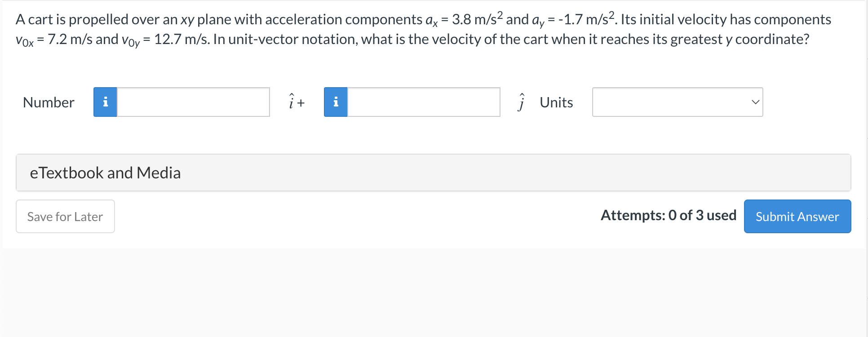The width and height of the screenshot is (868, 337).
Task: Choose a unit from the Units combo box
Action: tap(677, 102)
